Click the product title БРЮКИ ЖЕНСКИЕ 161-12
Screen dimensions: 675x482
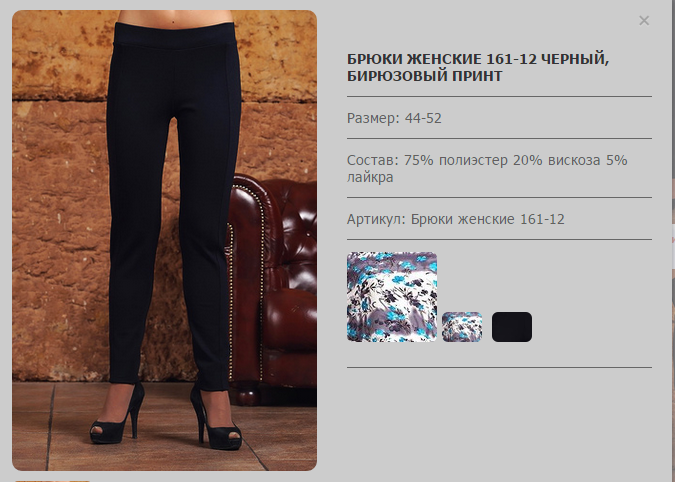pyautogui.click(x=442, y=59)
